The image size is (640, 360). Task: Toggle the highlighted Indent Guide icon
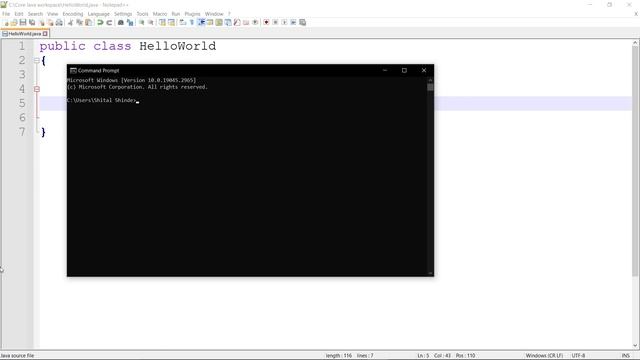click(x=201, y=22)
